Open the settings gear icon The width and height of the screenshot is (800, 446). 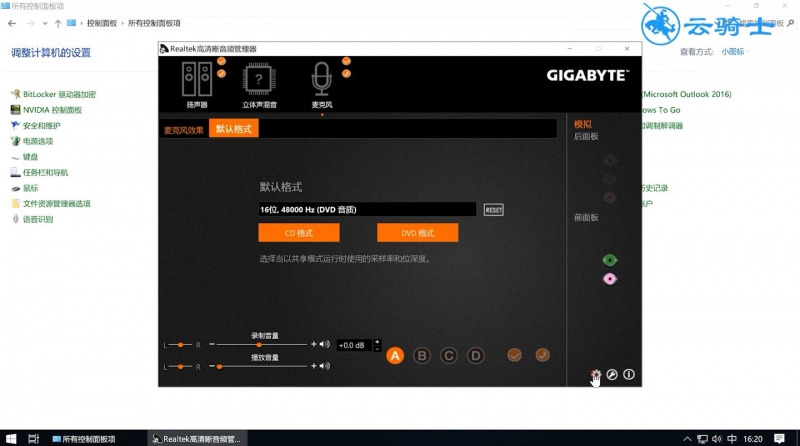(596, 375)
